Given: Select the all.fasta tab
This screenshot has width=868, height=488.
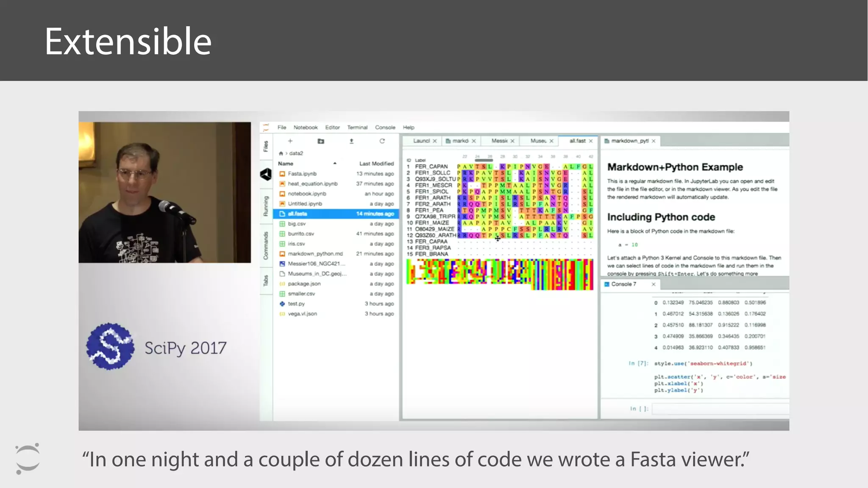Looking at the screenshot, I should pos(577,141).
